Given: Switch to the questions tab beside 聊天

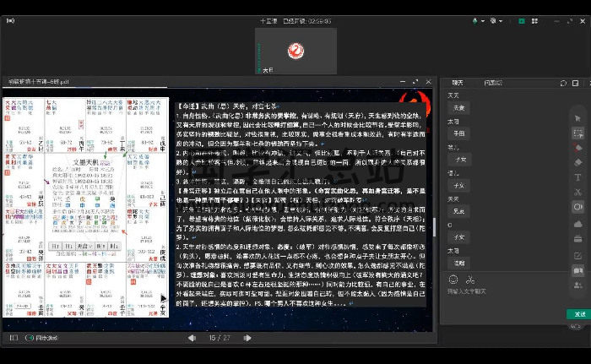Looking at the screenshot, I should click(x=492, y=83).
